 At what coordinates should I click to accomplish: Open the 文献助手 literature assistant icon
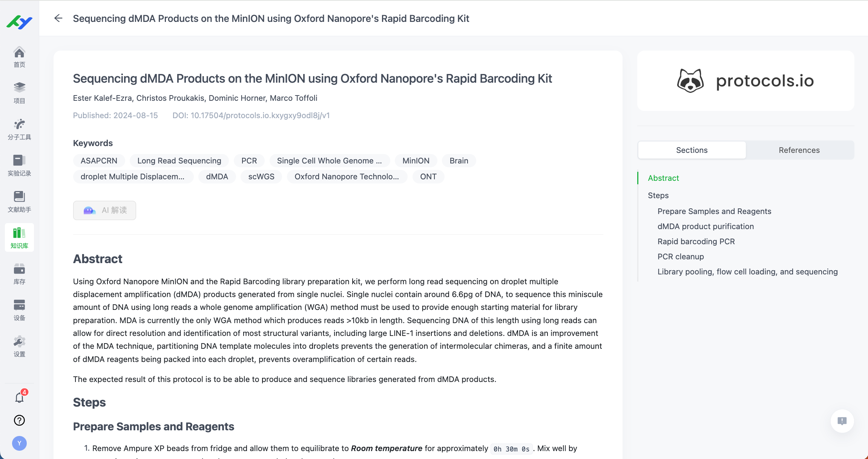[x=19, y=202]
